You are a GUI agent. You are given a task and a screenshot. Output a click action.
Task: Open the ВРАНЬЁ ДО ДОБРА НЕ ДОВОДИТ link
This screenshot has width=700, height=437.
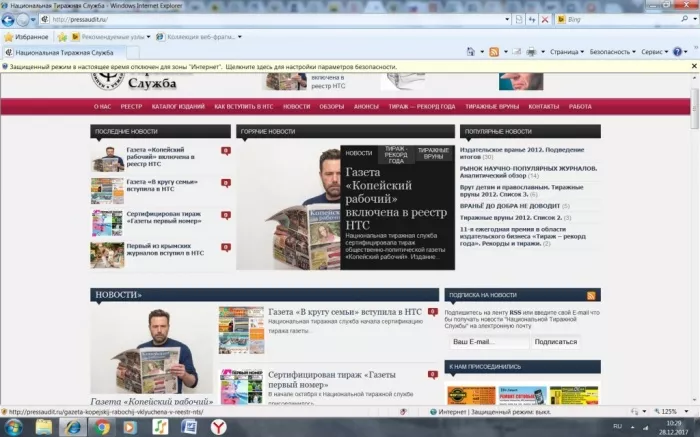(x=510, y=205)
